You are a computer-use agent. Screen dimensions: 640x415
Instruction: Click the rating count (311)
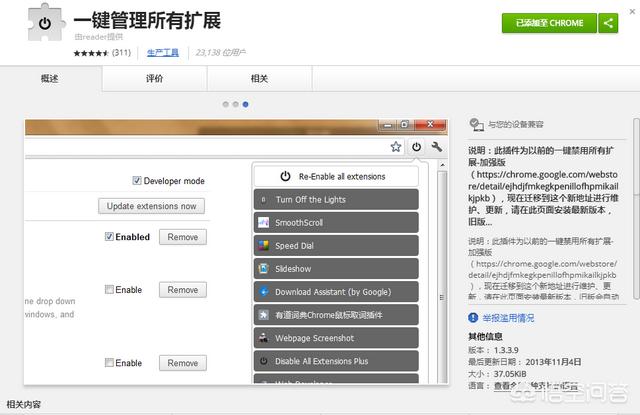coord(121,53)
